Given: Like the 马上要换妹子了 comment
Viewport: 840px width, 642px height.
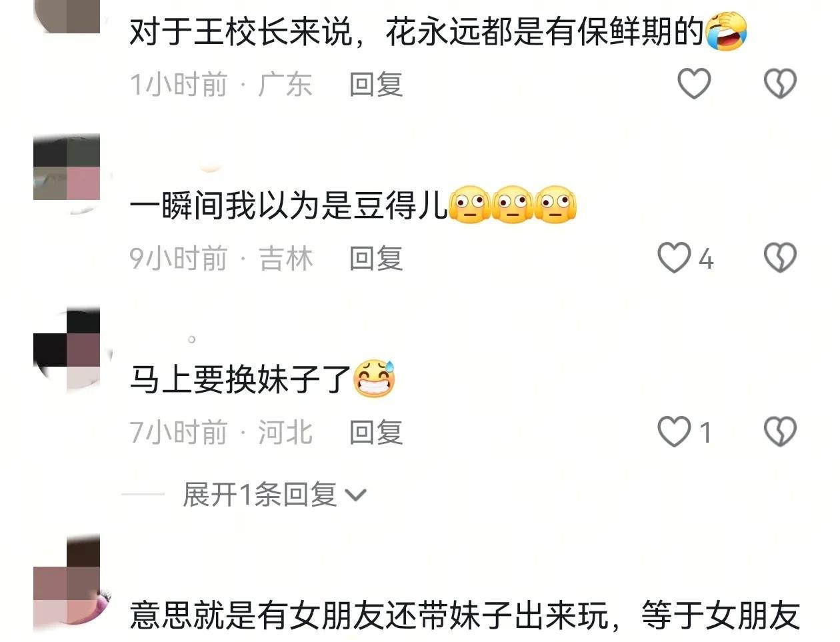Looking at the screenshot, I should click(x=674, y=432).
